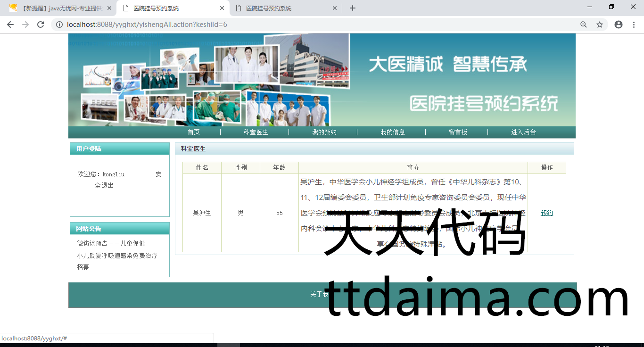Screen dimensions: 644x347
Task: Open 科室医生 in navigation bar
Action: click(256, 132)
